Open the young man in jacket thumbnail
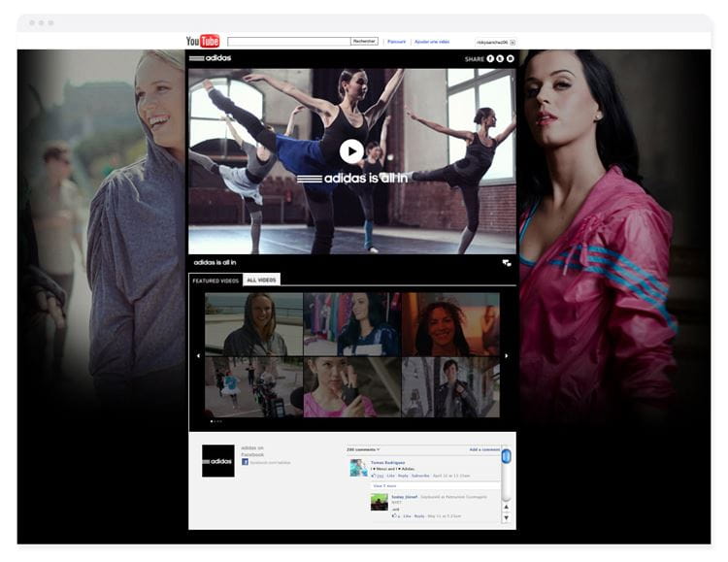 450,387
